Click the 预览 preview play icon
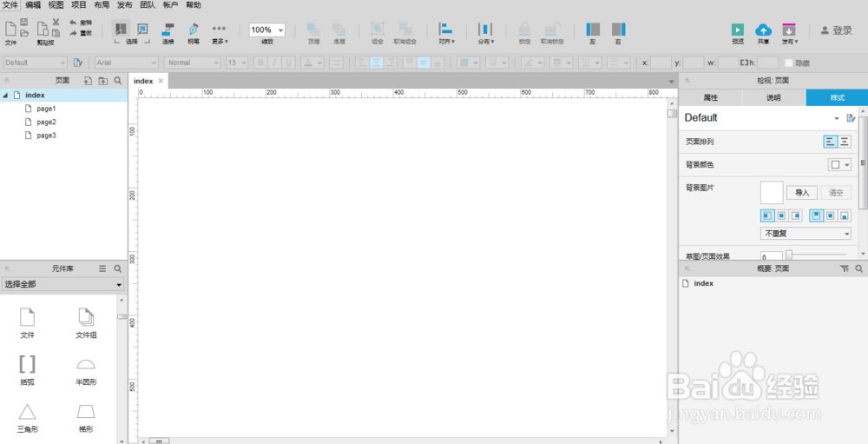This screenshot has width=868, height=444. point(737,30)
